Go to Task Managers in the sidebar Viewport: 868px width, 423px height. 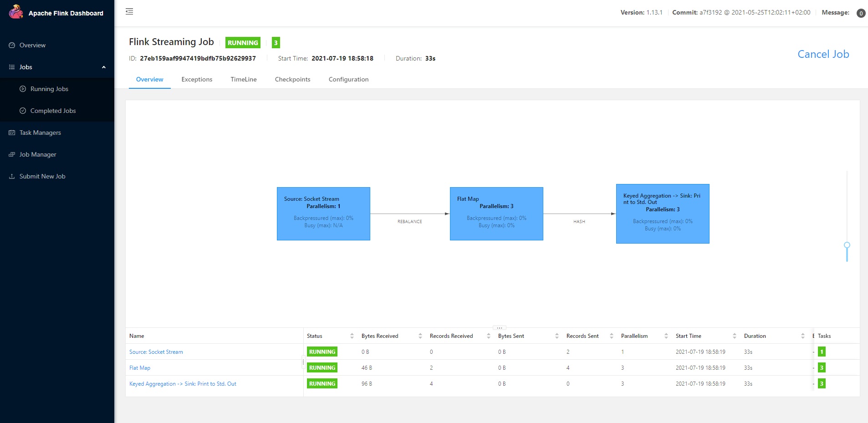(x=40, y=133)
